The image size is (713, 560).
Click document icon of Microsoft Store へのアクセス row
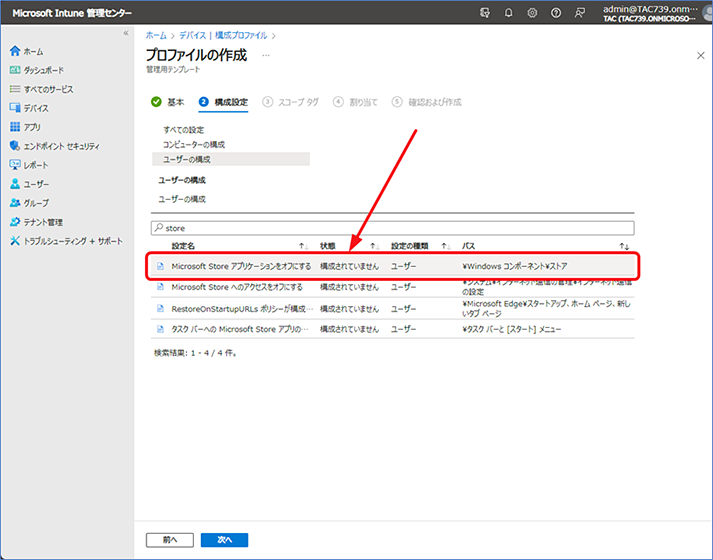pos(160,287)
